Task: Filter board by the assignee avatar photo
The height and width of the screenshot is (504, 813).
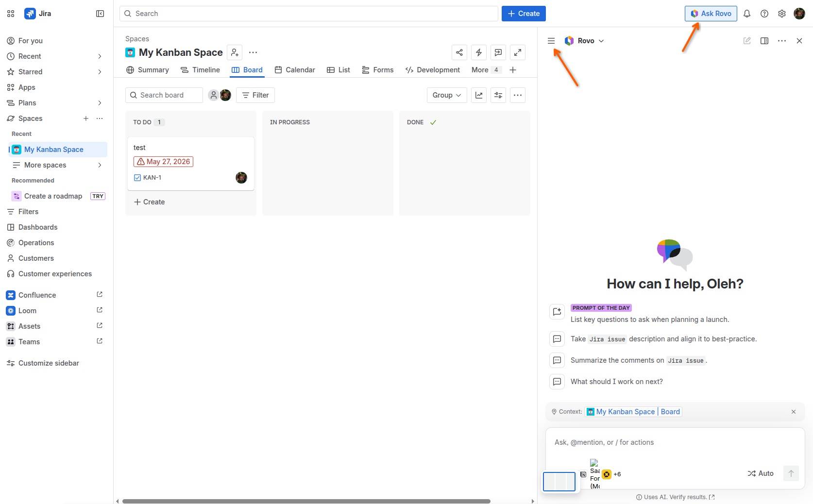Action: tap(225, 95)
